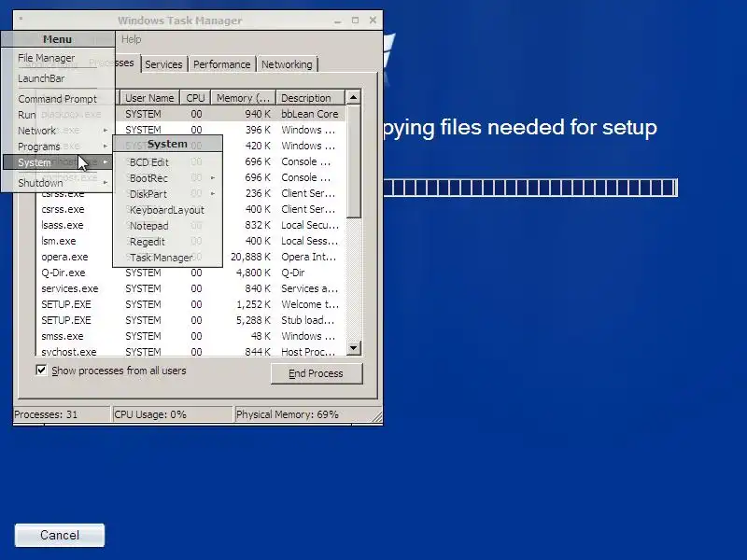
Task: Maximize the Windows Task Manager window
Action: [355, 21]
